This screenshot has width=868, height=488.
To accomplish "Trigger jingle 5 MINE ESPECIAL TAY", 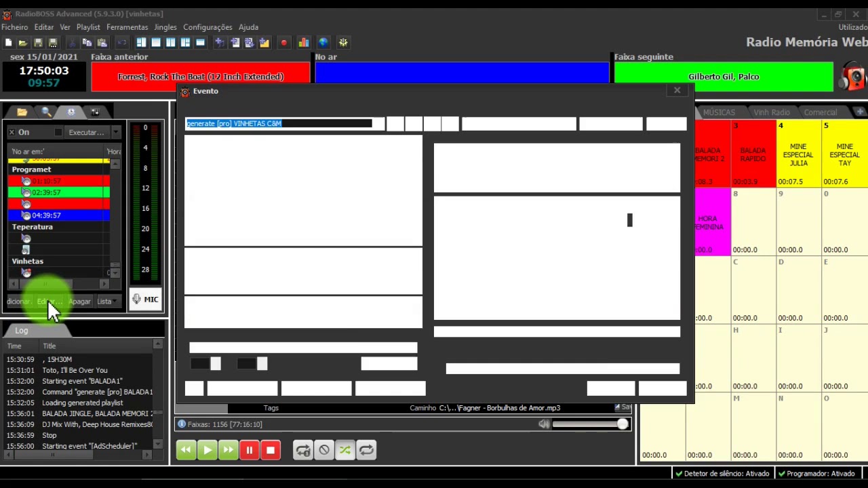I will tap(844, 154).
